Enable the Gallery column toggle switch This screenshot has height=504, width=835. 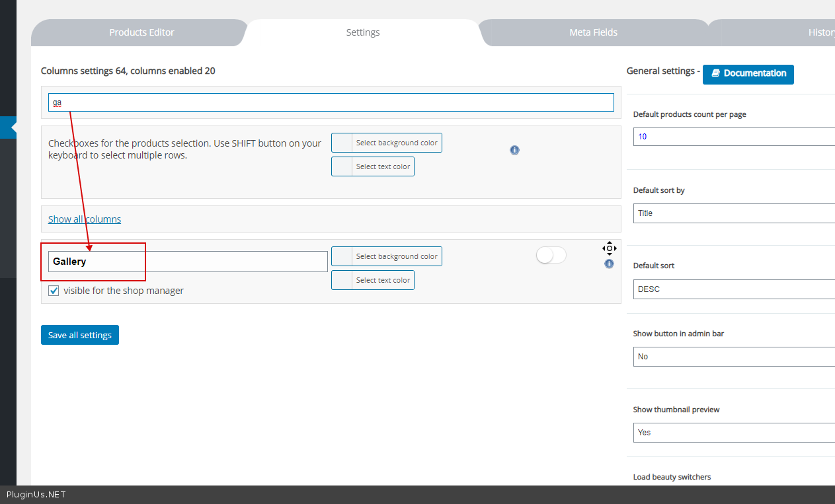coord(551,256)
